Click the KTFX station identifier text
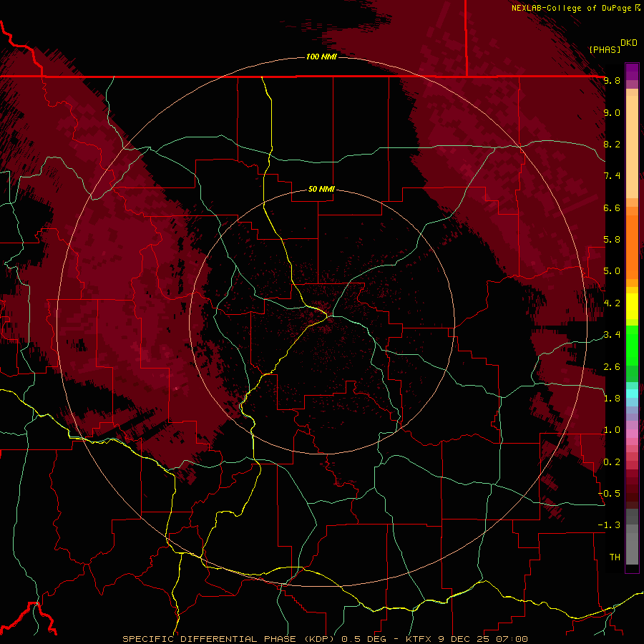This screenshot has width=644, height=644. [x=419, y=639]
